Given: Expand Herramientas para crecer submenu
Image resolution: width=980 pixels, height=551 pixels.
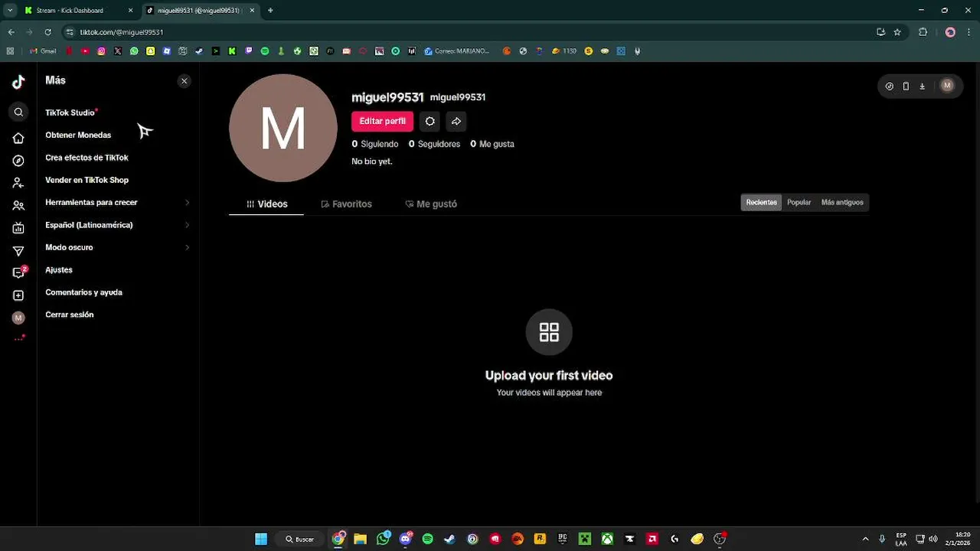Looking at the screenshot, I should (x=117, y=203).
